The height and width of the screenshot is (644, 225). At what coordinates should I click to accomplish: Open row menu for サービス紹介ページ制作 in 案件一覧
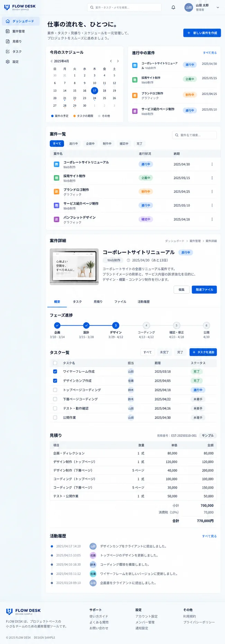pyautogui.click(x=212, y=205)
